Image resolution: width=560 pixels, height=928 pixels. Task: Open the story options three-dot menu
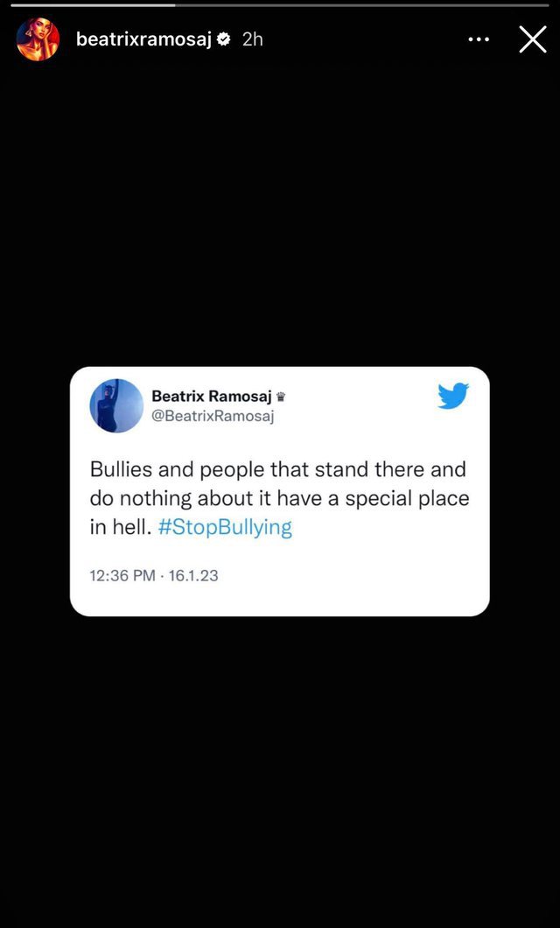pyautogui.click(x=478, y=39)
